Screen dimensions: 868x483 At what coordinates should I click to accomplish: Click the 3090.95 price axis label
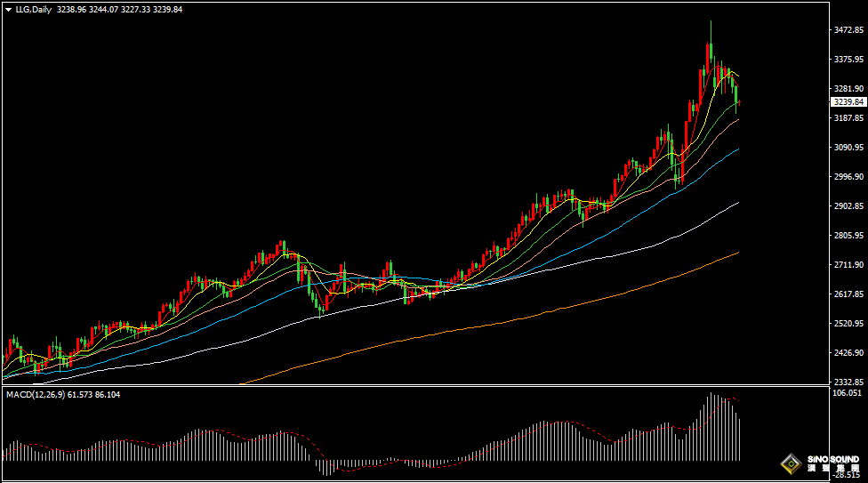[848, 148]
